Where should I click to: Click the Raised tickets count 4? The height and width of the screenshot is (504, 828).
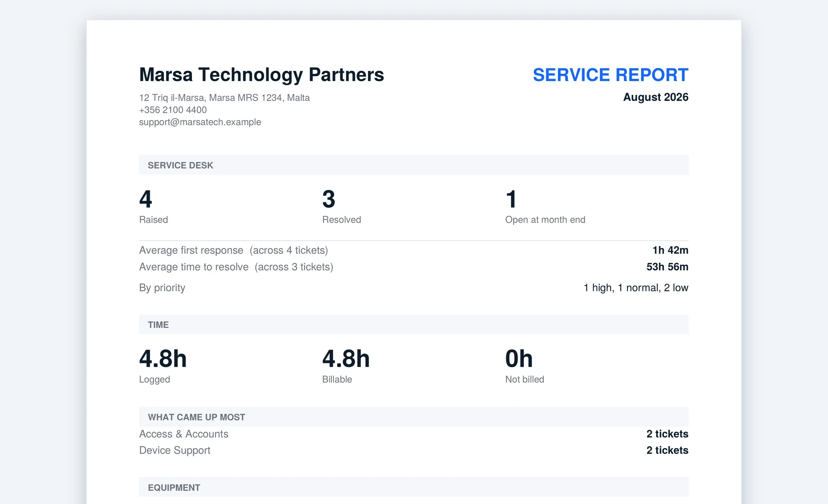coord(146,199)
